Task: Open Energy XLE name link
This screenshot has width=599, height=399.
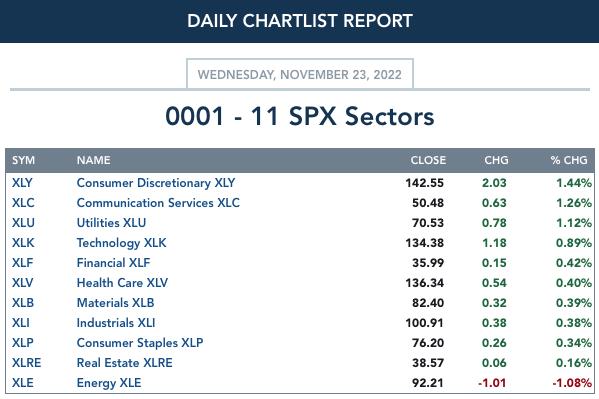Action: point(109,383)
